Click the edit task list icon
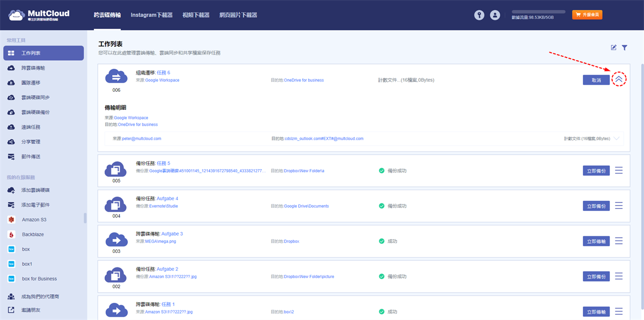Screen dimensions: 644x320 (x=613, y=48)
